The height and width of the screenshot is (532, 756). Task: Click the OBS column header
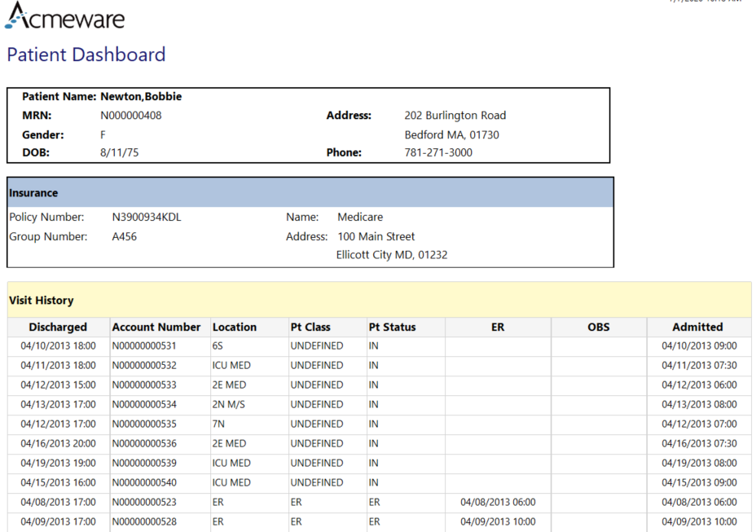(599, 328)
